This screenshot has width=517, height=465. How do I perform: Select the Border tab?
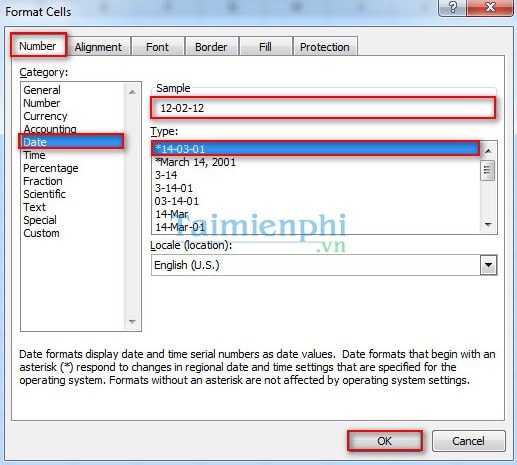pyautogui.click(x=211, y=47)
